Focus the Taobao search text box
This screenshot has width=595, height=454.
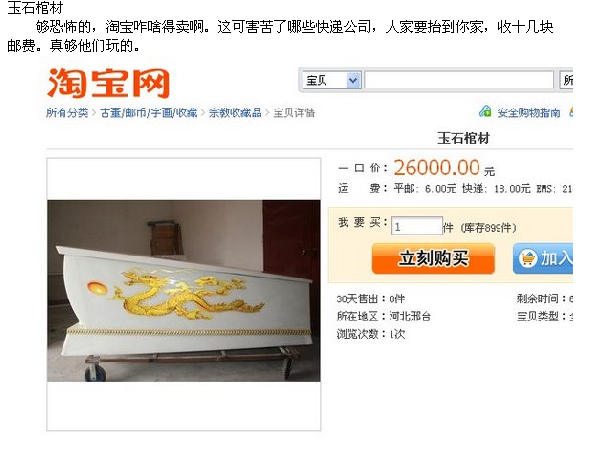459,80
